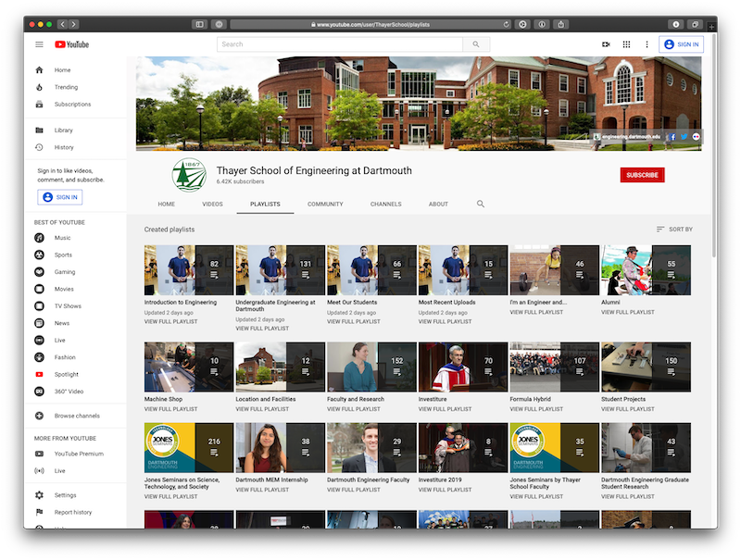The image size is (741, 560).
Task: Click the Sign In button at top right
Action: tap(681, 44)
